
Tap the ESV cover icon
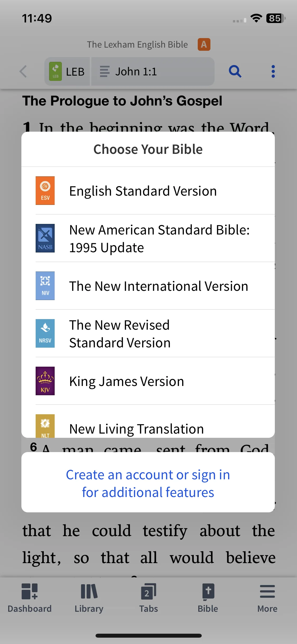[45, 191]
